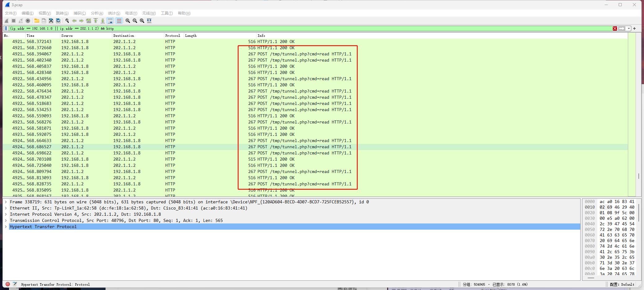Open the 帮助(H) menu
Image resolution: width=644 pixels, height=290 pixels.
[x=184, y=13]
